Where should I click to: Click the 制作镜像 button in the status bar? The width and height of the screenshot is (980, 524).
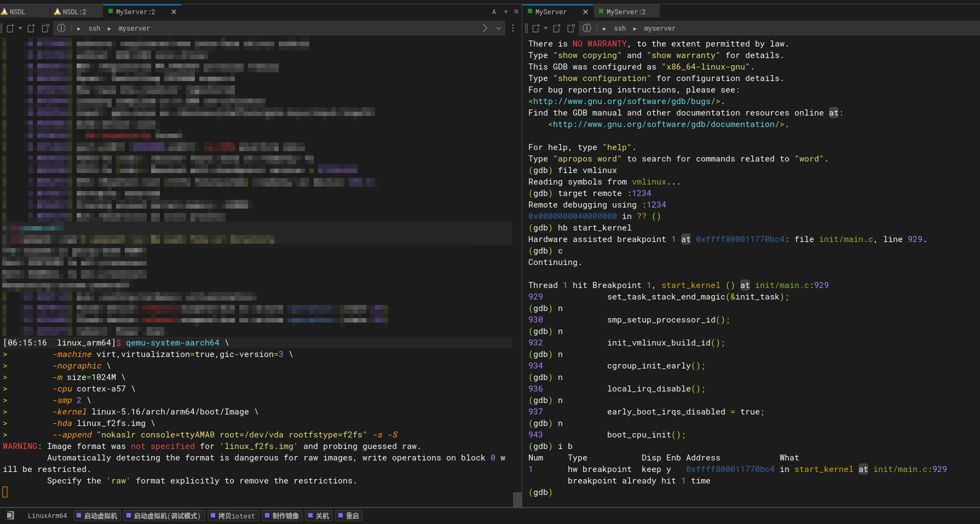282,515
